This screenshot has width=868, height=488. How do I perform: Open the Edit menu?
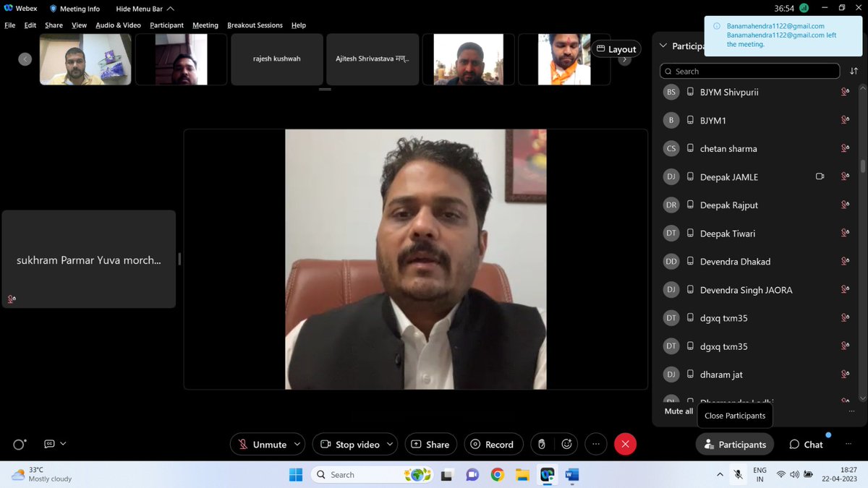coord(30,25)
